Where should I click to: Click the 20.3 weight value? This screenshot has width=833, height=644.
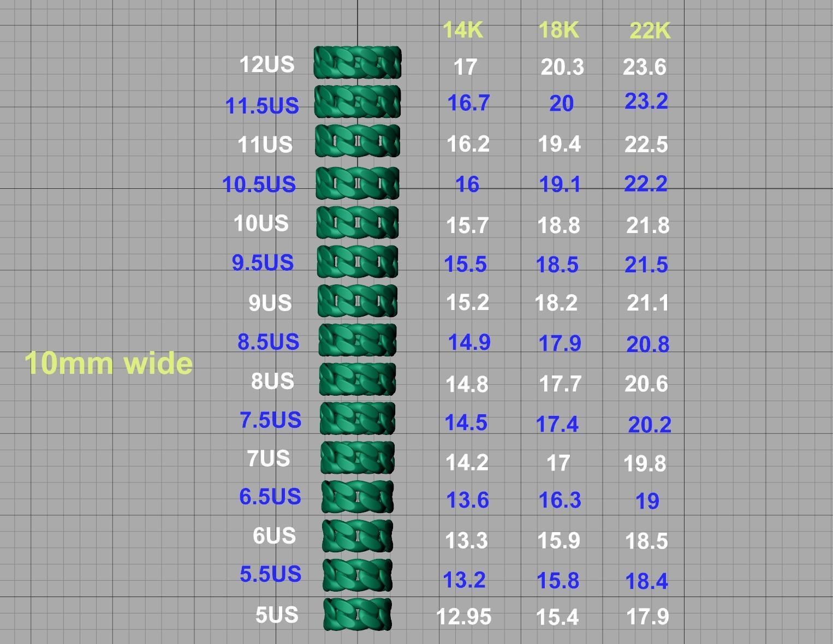562,67
